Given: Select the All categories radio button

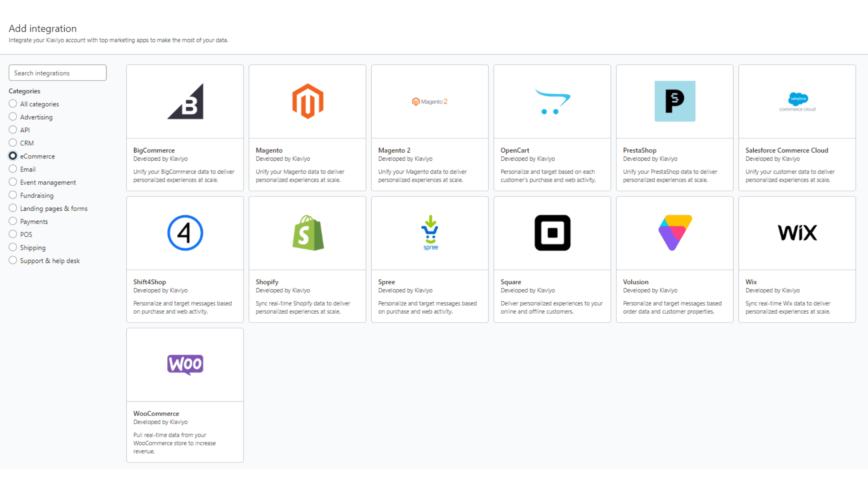Looking at the screenshot, I should pyautogui.click(x=13, y=104).
